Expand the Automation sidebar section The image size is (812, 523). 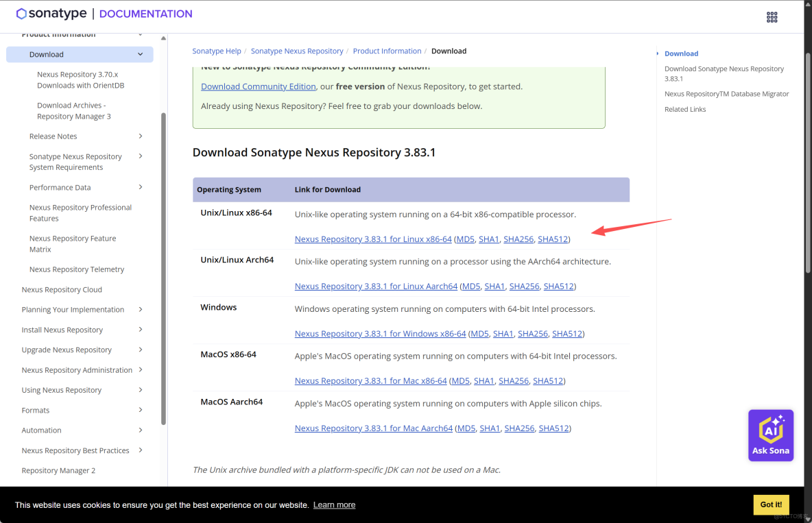[x=140, y=430]
